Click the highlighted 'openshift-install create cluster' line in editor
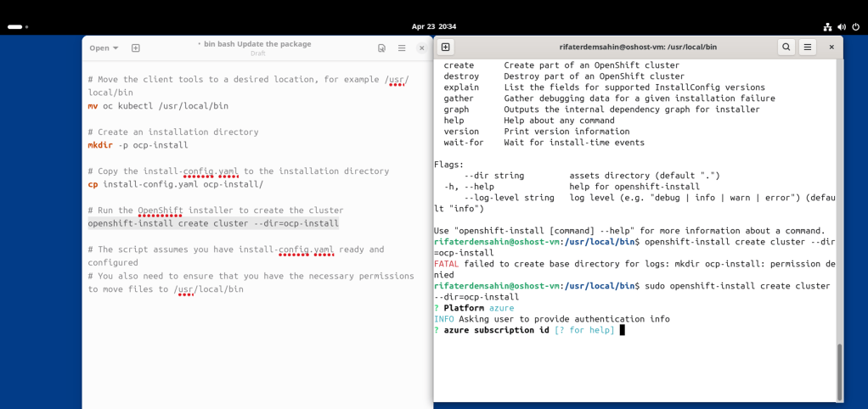868x409 pixels. click(x=213, y=223)
